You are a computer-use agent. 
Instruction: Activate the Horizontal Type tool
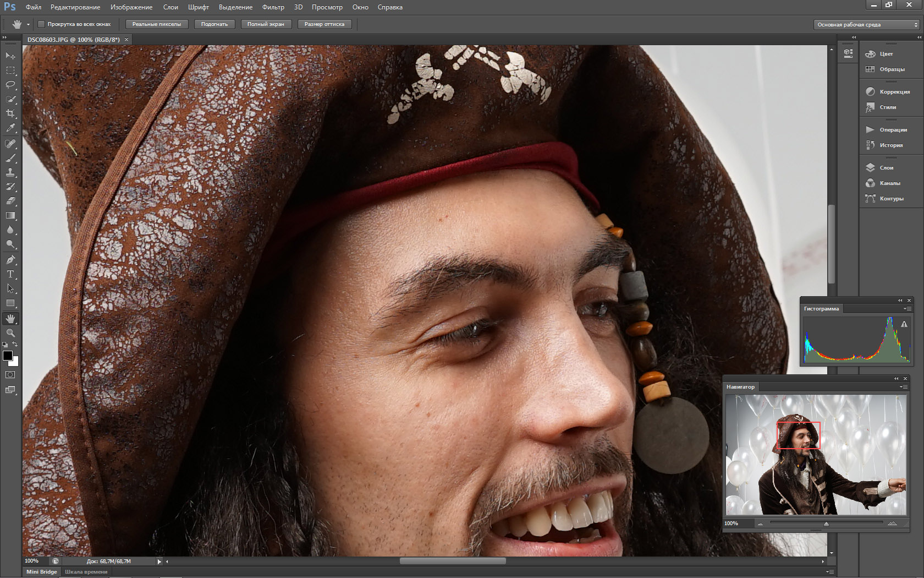click(10, 274)
